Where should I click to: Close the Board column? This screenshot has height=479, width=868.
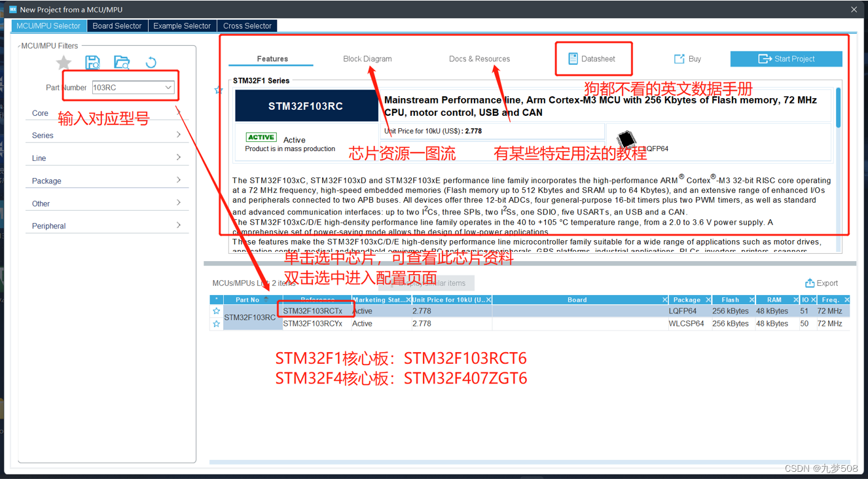[x=664, y=300]
